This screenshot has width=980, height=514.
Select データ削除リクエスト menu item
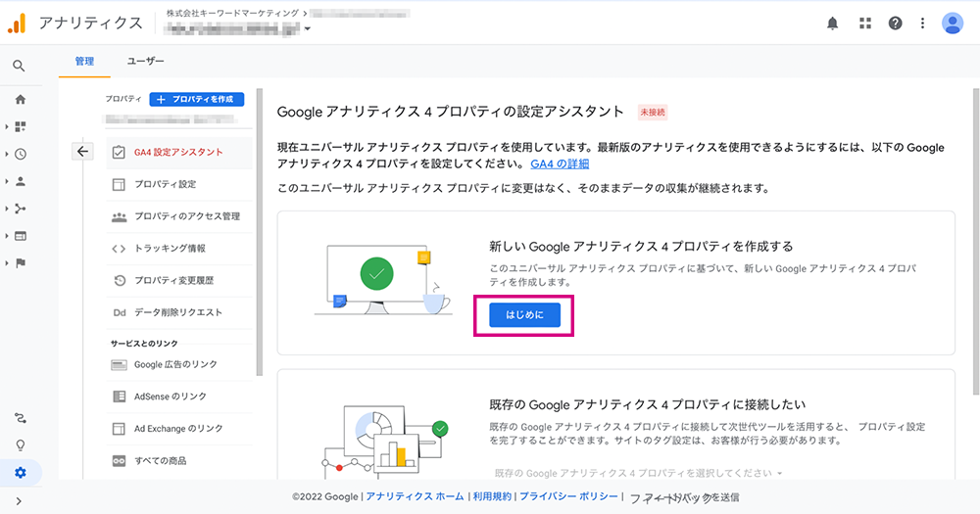pyautogui.click(x=179, y=313)
